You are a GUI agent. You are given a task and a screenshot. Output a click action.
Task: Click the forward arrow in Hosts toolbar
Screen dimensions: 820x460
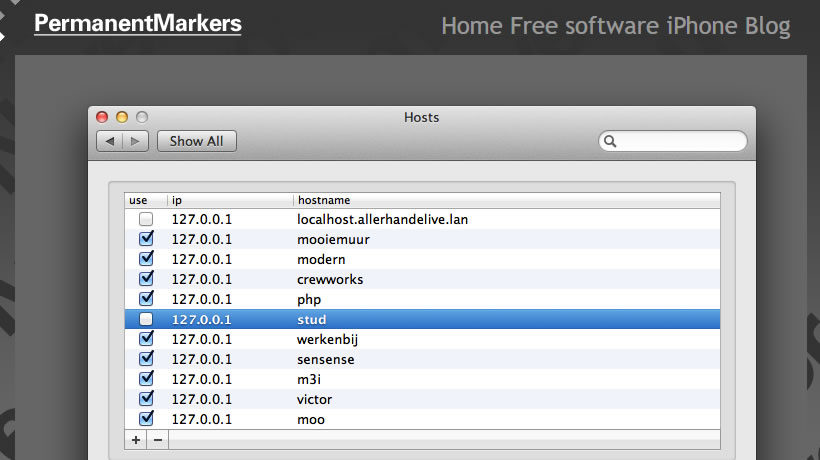(x=136, y=142)
